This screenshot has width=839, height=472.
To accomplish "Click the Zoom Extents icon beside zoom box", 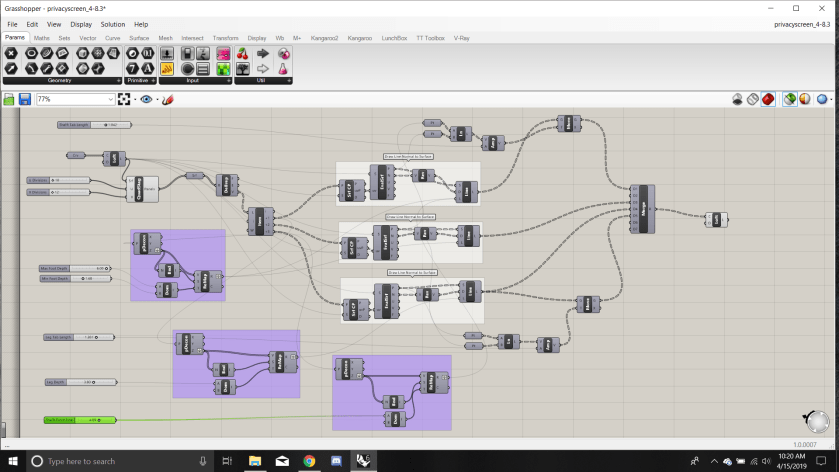I will tap(125, 99).
